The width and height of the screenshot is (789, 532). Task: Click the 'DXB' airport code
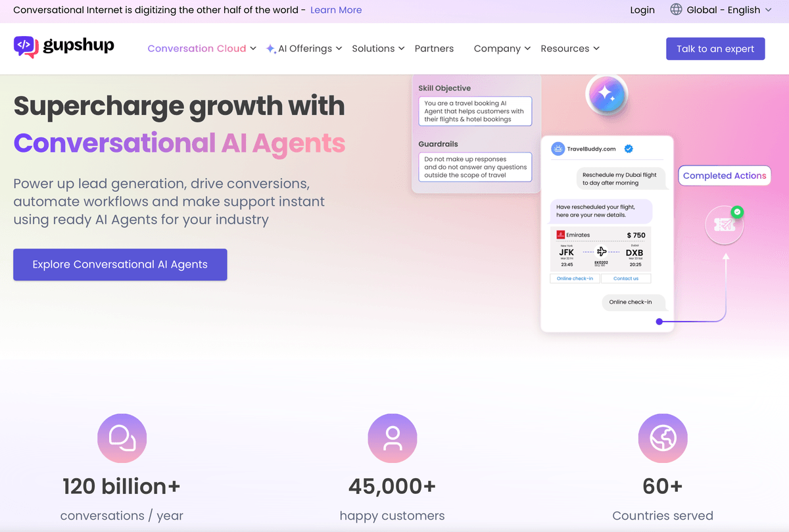634,253
